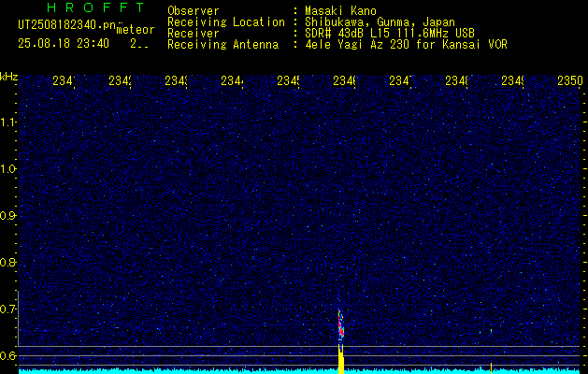The height and width of the screenshot is (374, 588).
Task: Click the bright red-magenta meteor echo in the spectrogram
Action: 340,324
